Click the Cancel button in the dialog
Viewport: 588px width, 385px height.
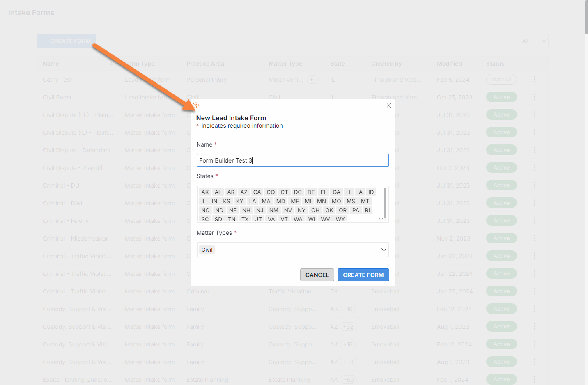coord(317,275)
